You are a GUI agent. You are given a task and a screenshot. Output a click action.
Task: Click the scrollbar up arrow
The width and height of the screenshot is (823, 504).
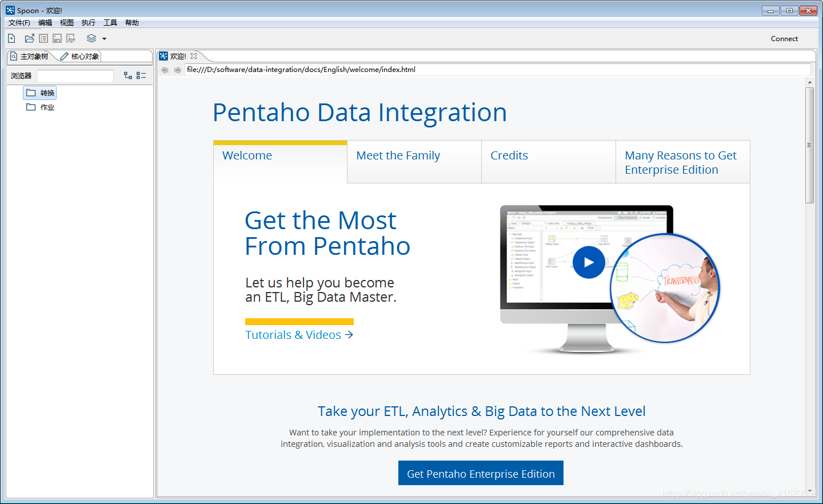[809, 83]
